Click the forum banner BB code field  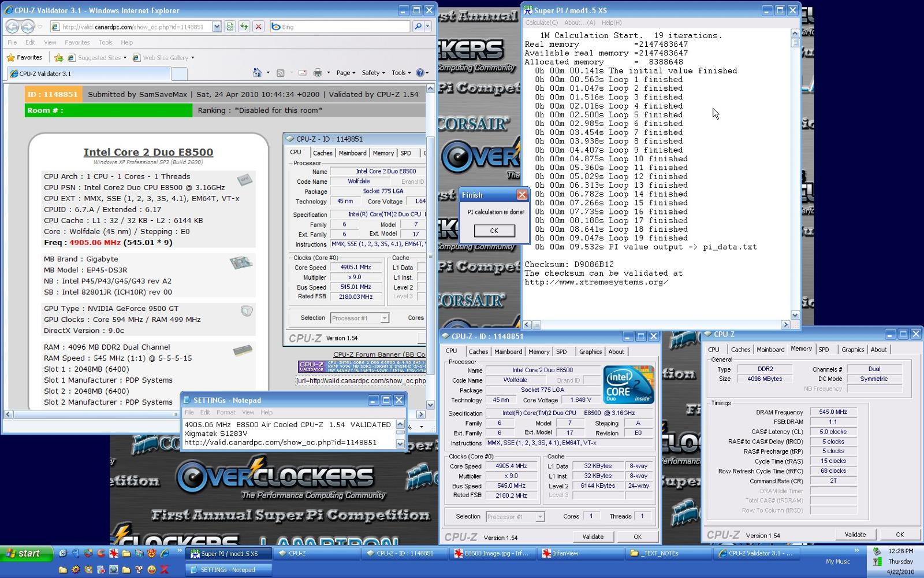point(361,381)
